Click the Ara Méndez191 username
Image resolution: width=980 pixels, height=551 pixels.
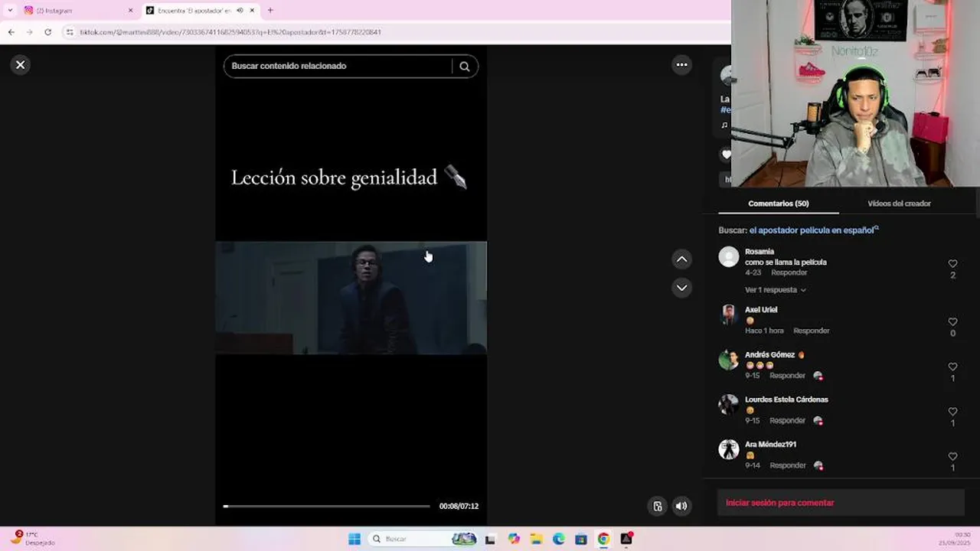tap(770, 445)
